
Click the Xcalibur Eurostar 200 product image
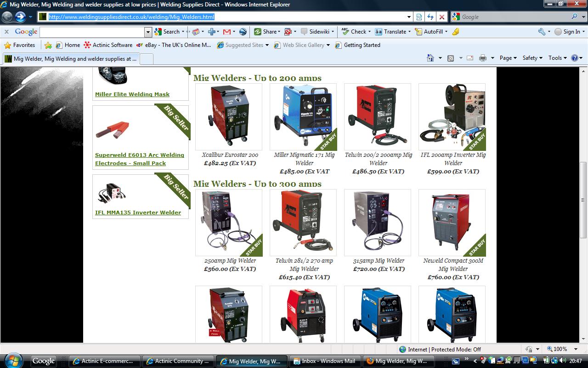pyautogui.click(x=229, y=117)
